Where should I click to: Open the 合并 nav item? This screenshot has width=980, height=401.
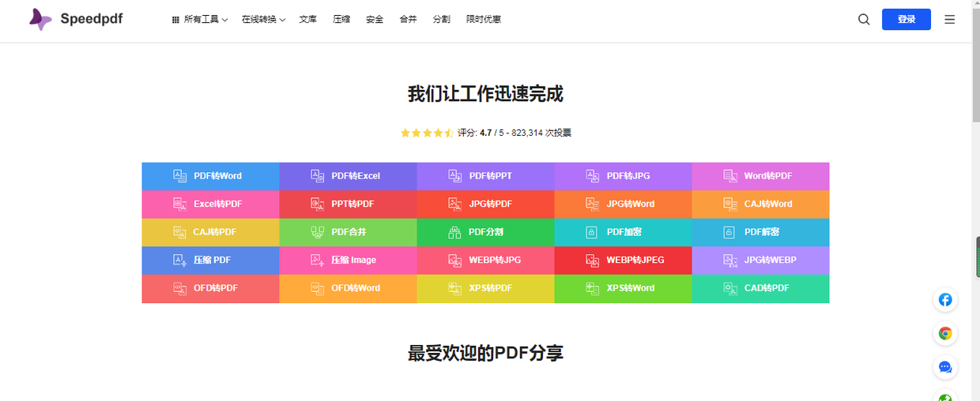(x=408, y=19)
